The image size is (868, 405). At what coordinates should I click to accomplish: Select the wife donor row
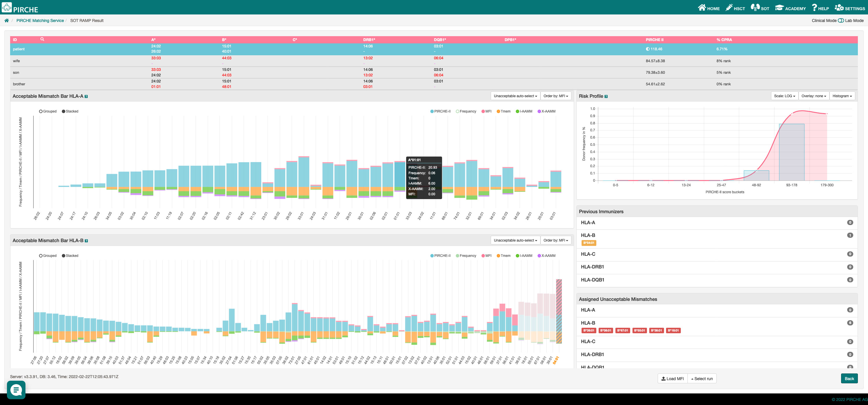[434, 61]
